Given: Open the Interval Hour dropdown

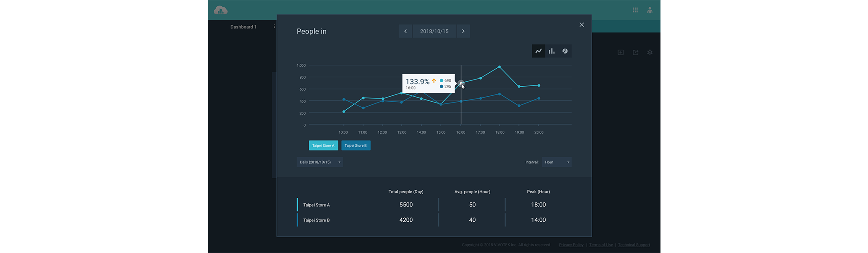Looking at the screenshot, I should pos(557,162).
